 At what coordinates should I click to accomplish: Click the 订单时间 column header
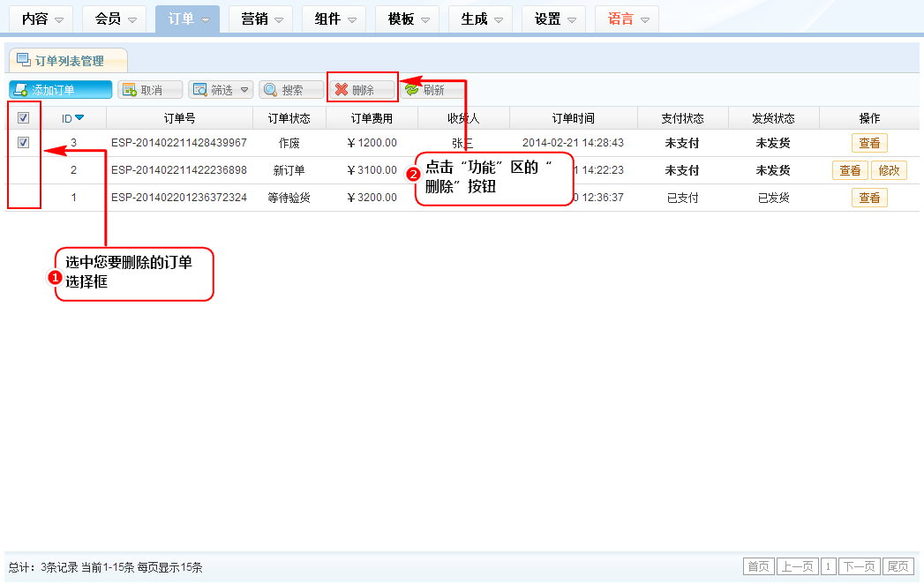(573, 118)
